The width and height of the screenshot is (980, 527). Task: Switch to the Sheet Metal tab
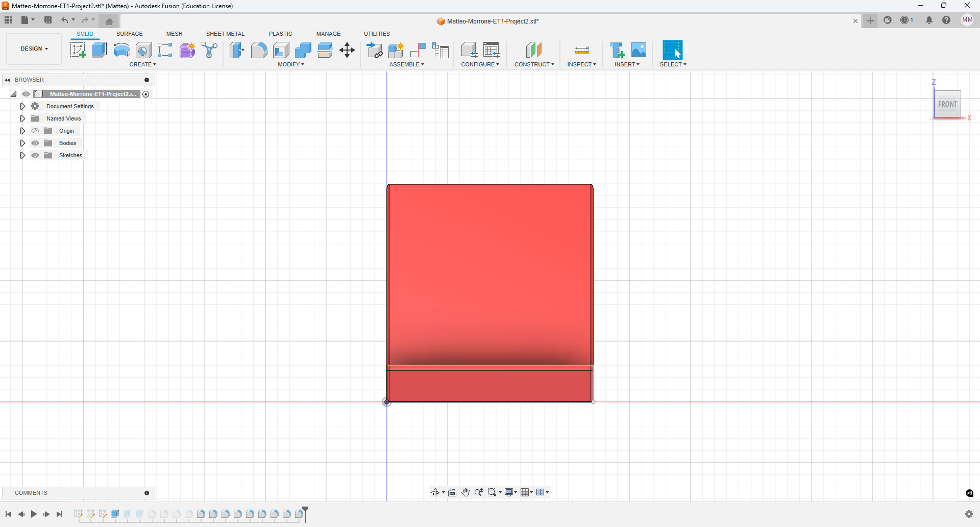point(225,34)
